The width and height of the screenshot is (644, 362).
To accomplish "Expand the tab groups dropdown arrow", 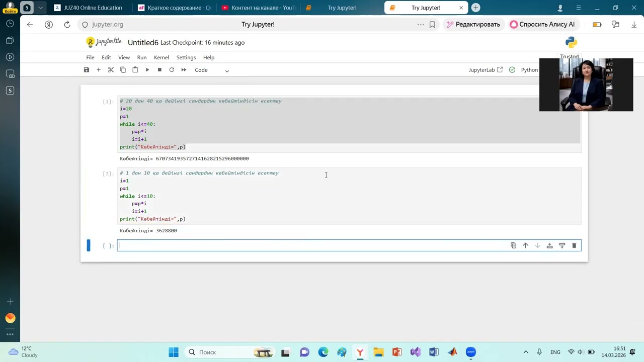I will click(40, 8).
